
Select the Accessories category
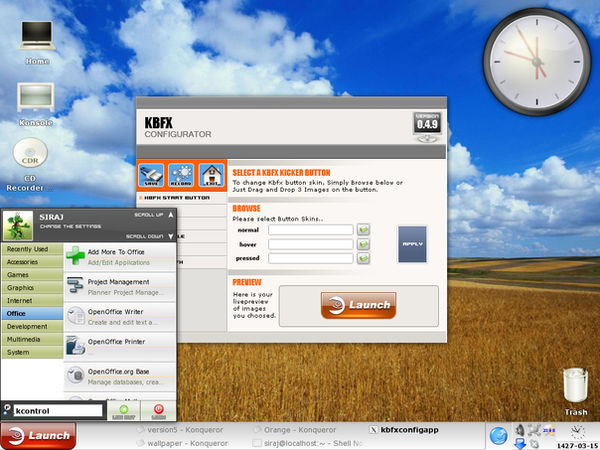(32, 262)
